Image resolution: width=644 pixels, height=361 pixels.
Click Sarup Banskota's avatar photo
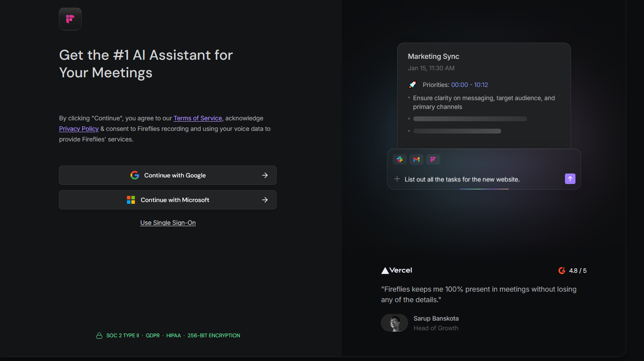[394, 323]
